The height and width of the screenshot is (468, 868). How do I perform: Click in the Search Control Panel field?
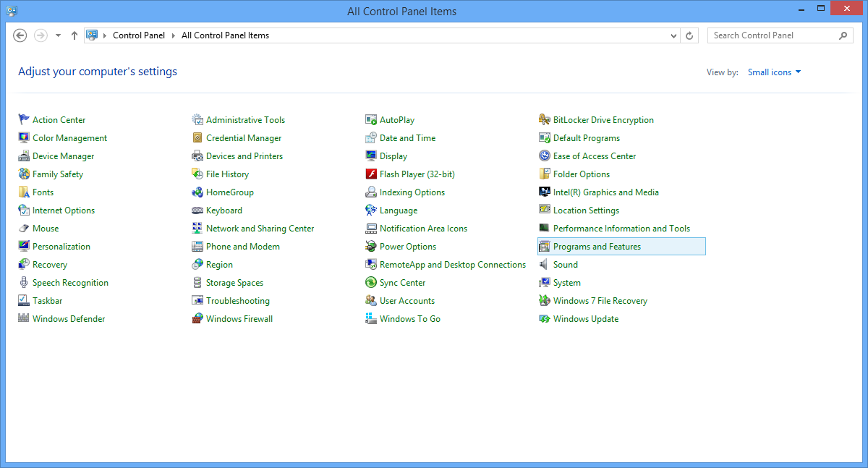coord(779,35)
